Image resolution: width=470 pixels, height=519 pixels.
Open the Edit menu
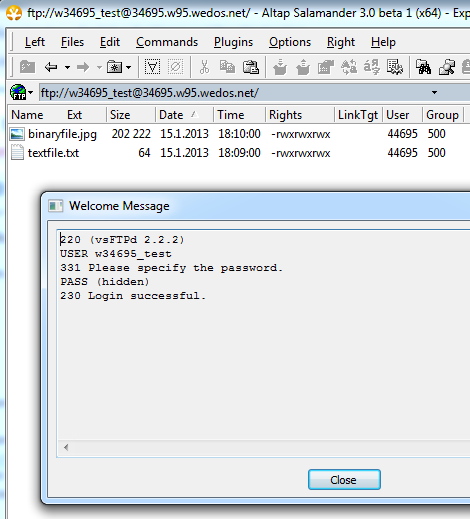point(110,42)
